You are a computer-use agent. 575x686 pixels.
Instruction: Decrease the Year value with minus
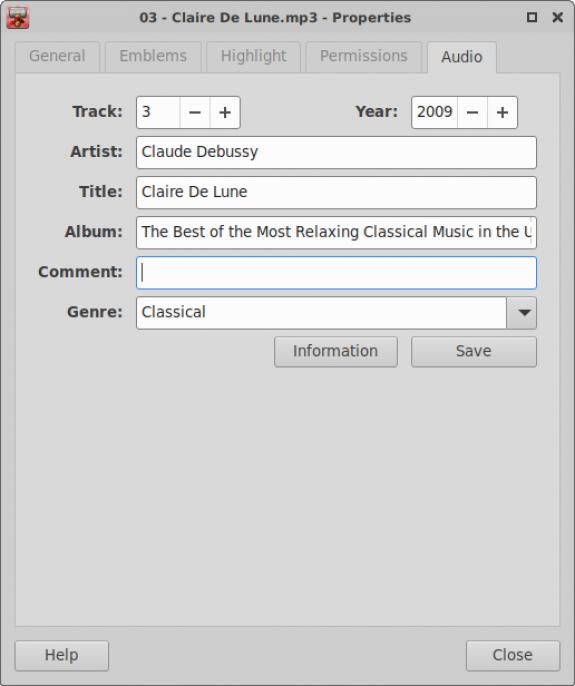click(472, 112)
